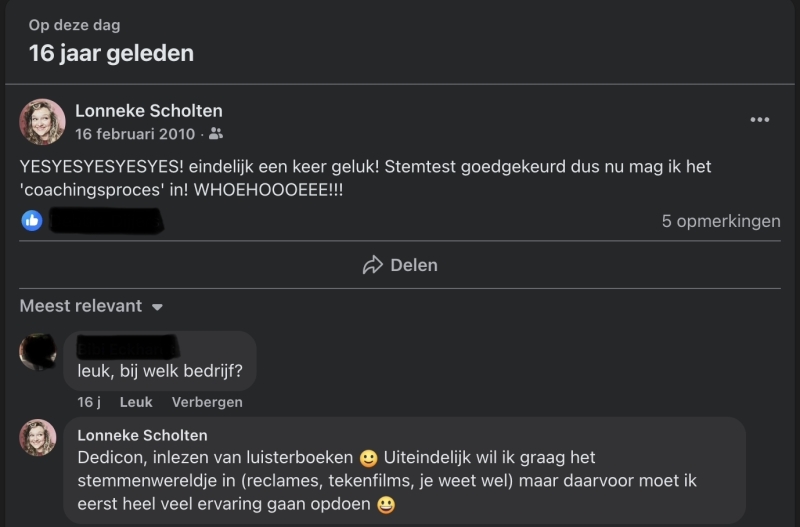Click the '16 jaar geleden' heading
Screen dimensions: 800x527
point(111,53)
